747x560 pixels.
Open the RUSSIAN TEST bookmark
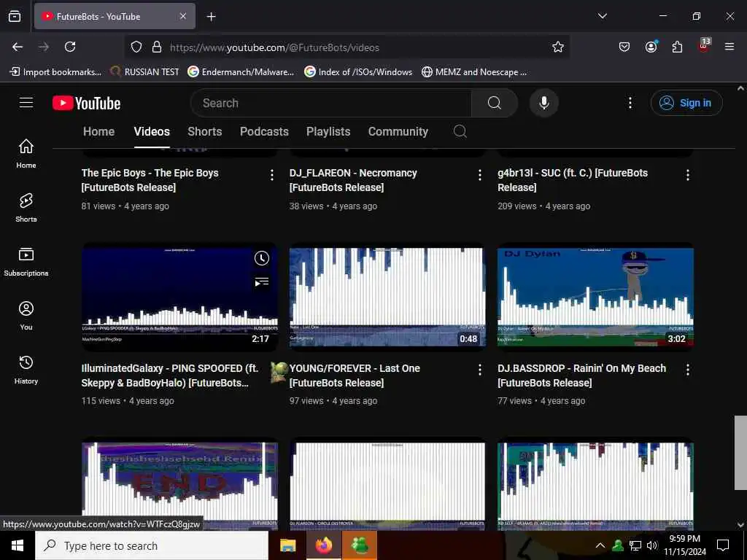pos(145,72)
